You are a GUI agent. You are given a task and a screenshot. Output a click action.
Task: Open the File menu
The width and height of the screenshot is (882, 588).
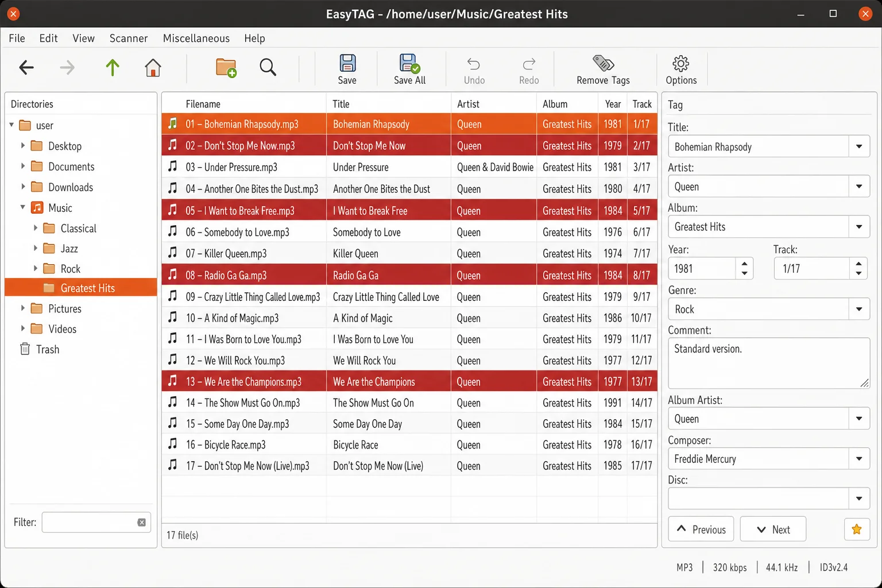tap(17, 38)
